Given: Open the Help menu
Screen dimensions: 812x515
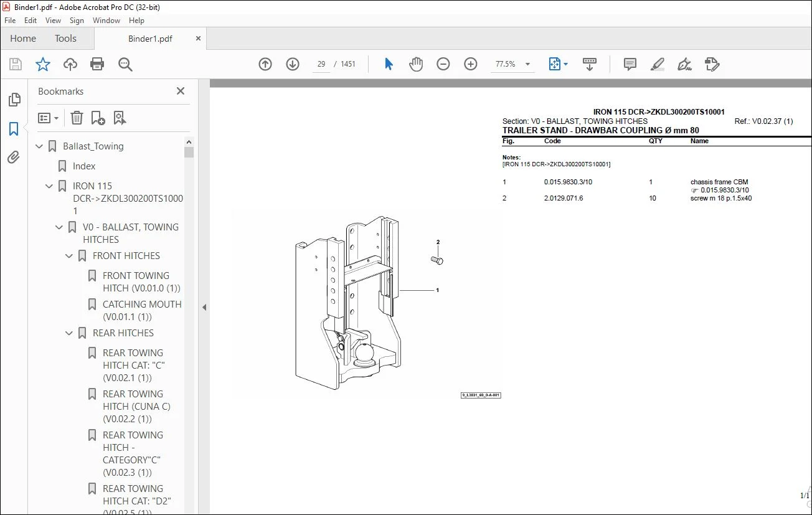Looking at the screenshot, I should point(136,21).
